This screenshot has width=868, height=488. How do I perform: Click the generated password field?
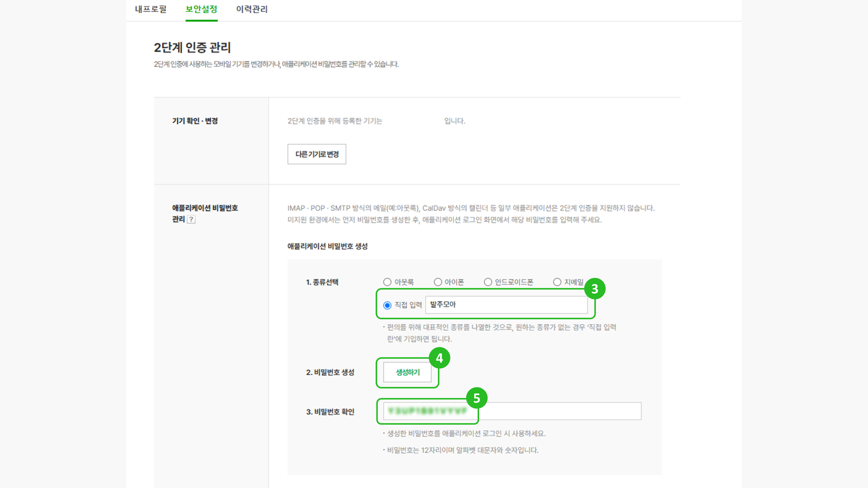click(512, 411)
